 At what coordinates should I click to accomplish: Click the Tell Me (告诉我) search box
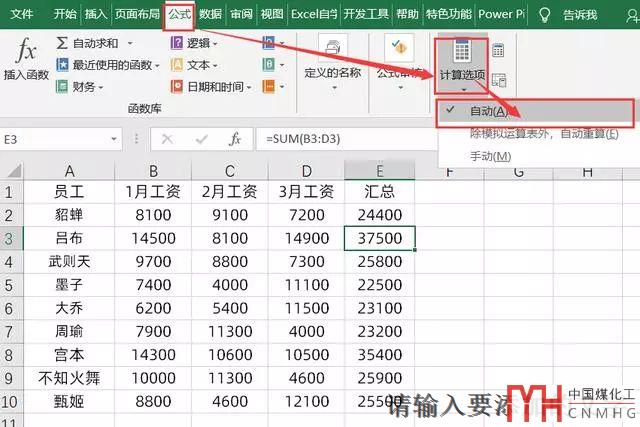[580, 14]
